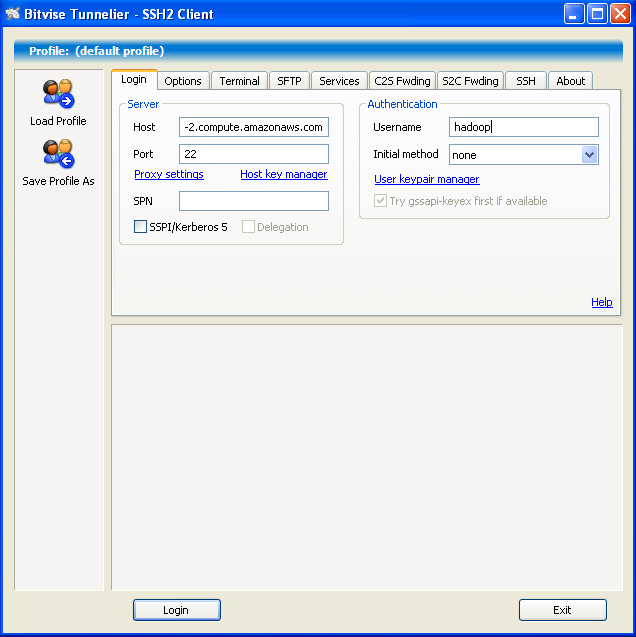The height and width of the screenshot is (637, 636).
Task: Maximize the Tunnelier window
Action: tap(597, 14)
